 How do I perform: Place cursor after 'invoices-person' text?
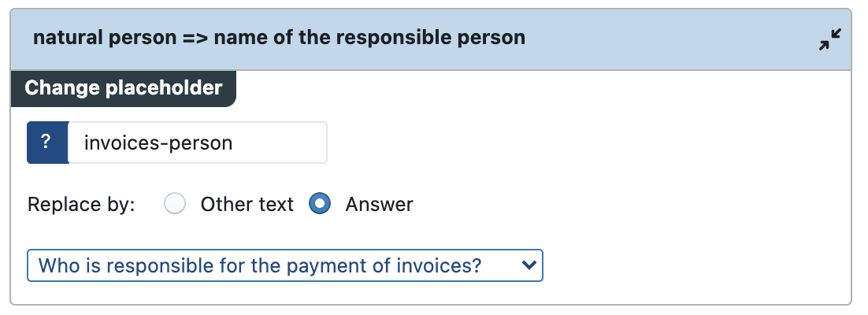pos(235,143)
